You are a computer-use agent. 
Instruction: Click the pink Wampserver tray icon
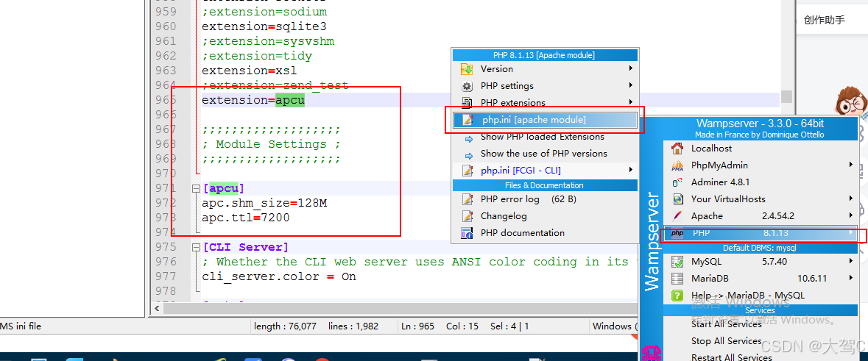(652, 354)
